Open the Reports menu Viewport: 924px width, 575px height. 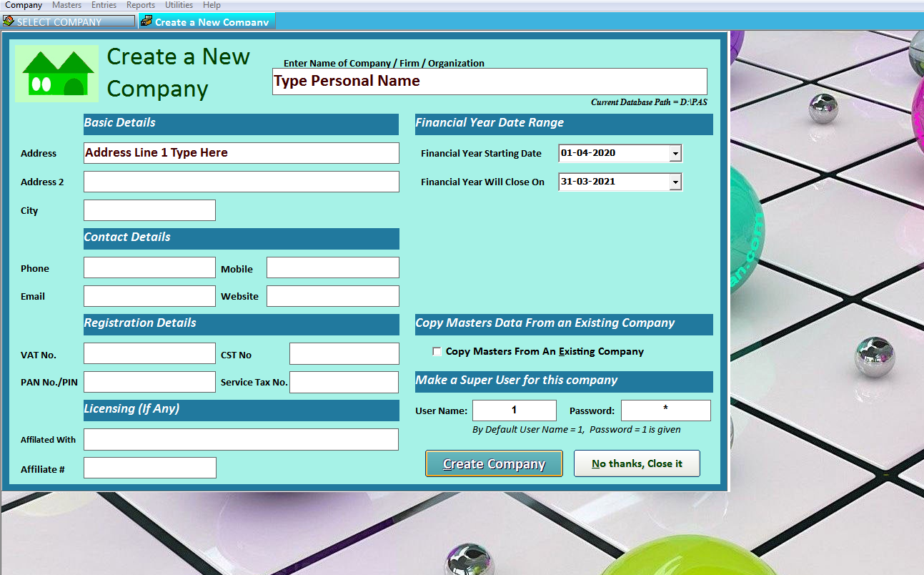140,5
